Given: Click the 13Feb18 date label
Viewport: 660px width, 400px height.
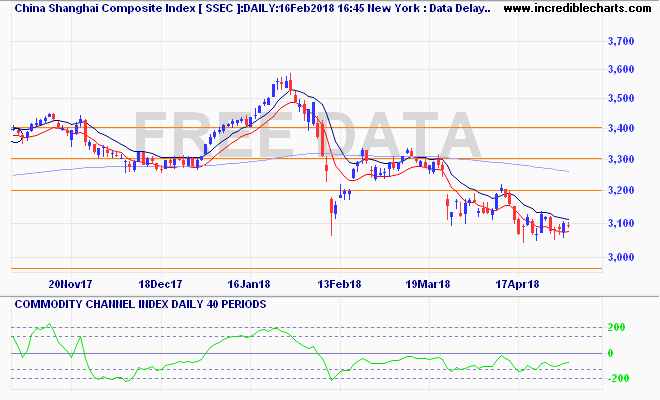Looking at the screenshot, I should 339,284.
